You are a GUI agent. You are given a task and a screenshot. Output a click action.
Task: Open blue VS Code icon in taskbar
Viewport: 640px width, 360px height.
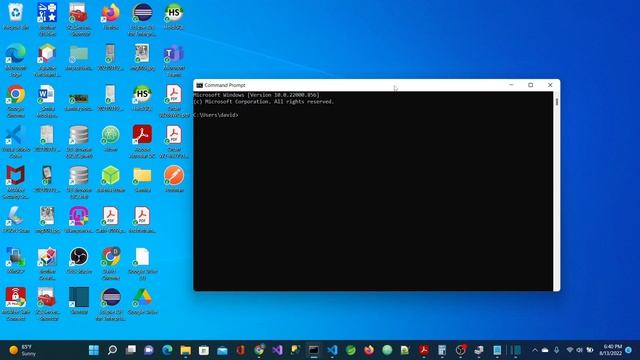(332, 350)
